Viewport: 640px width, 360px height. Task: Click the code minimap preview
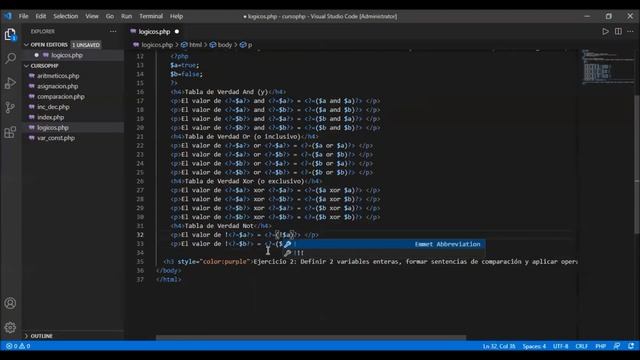pos(608,67)
